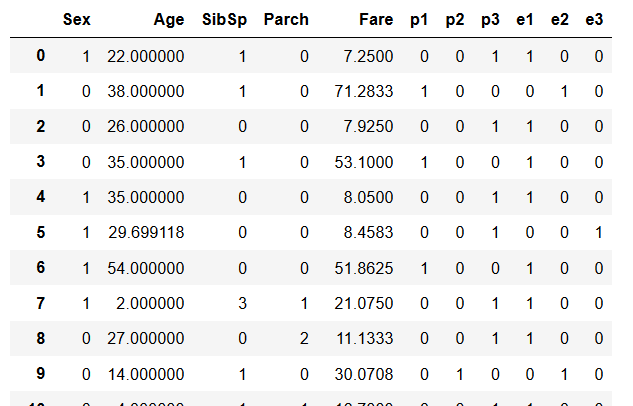Click Age value 2.000000

tap(150, 303)
